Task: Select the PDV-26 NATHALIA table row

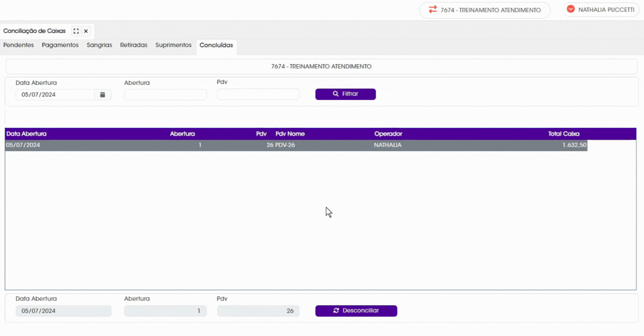Action: point(296,145)
